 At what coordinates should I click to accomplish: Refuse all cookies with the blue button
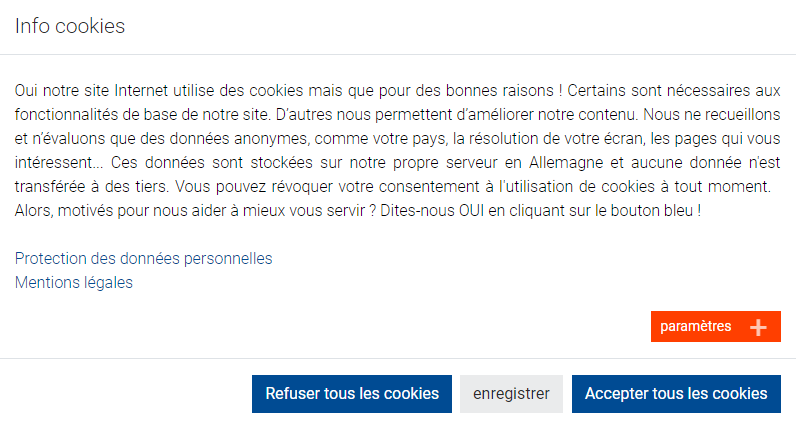click(352, 393)
